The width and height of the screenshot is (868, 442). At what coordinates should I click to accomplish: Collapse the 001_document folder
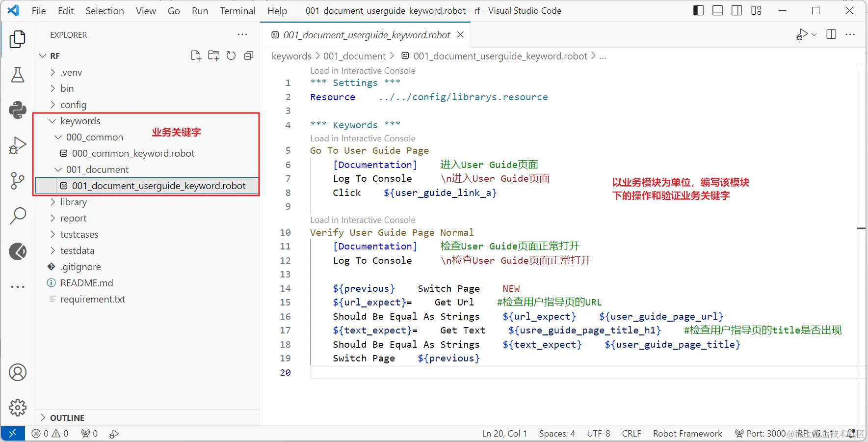point(58,169)
